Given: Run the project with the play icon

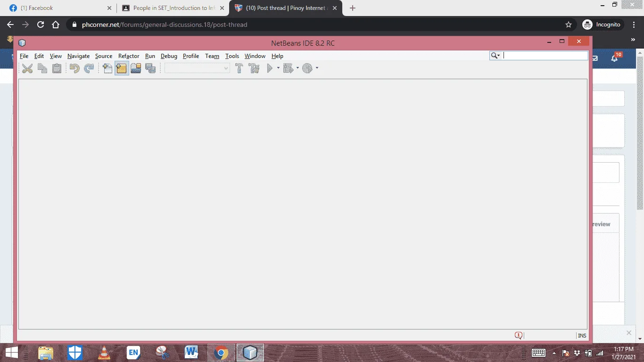Looking at the screenshot, I should tap(270, 68).
